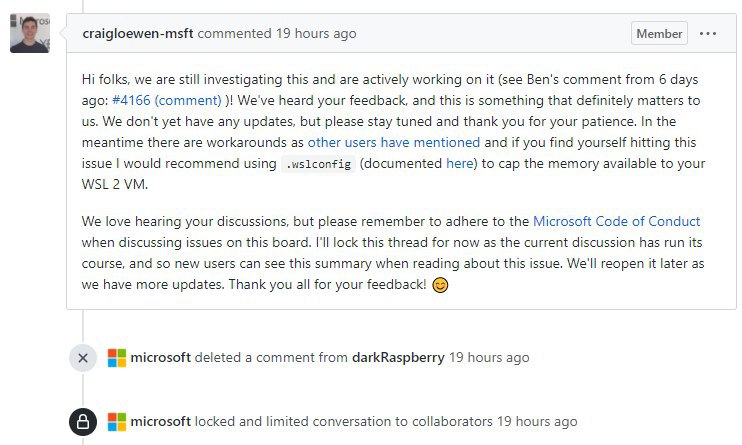Open the microsoft account link in the locked event
The width and height of the screenshot is (742, 445).
click(161, 421)
